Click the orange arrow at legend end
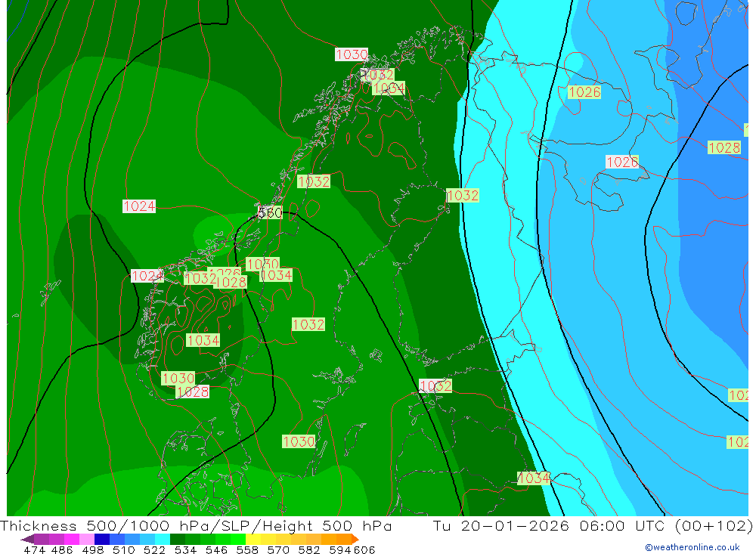The height and width of the screenshot is (554, 756). pos(355,539)
